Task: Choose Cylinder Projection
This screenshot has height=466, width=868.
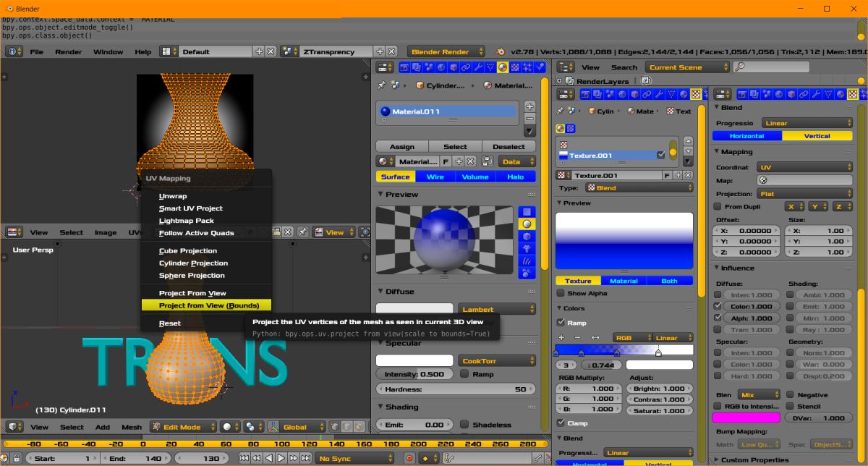Action: click(206, 263)
